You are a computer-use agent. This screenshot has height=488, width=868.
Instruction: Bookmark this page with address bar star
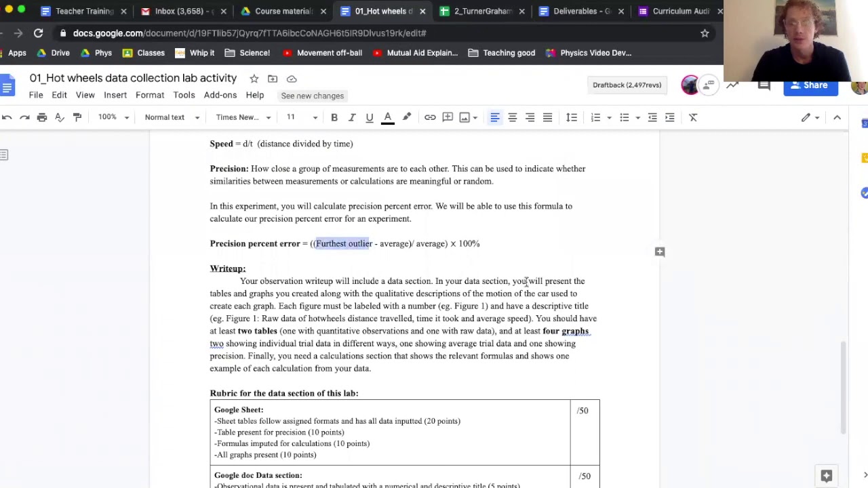[x=705, y=33]
